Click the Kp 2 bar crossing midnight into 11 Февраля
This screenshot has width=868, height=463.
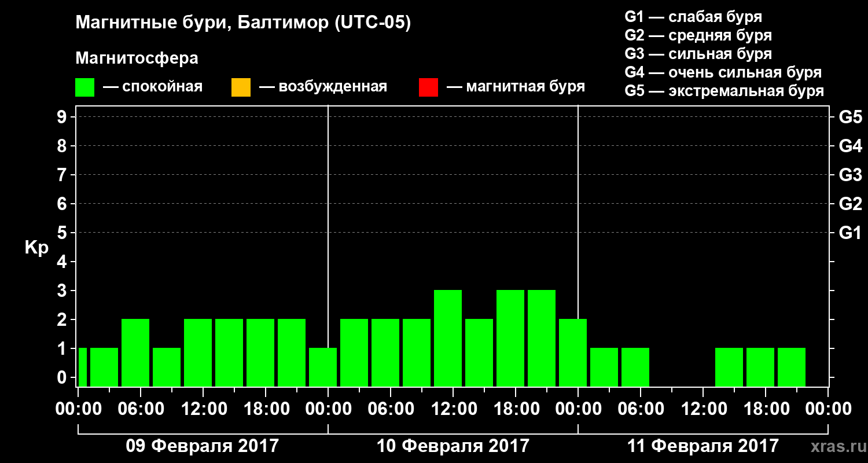573,352
